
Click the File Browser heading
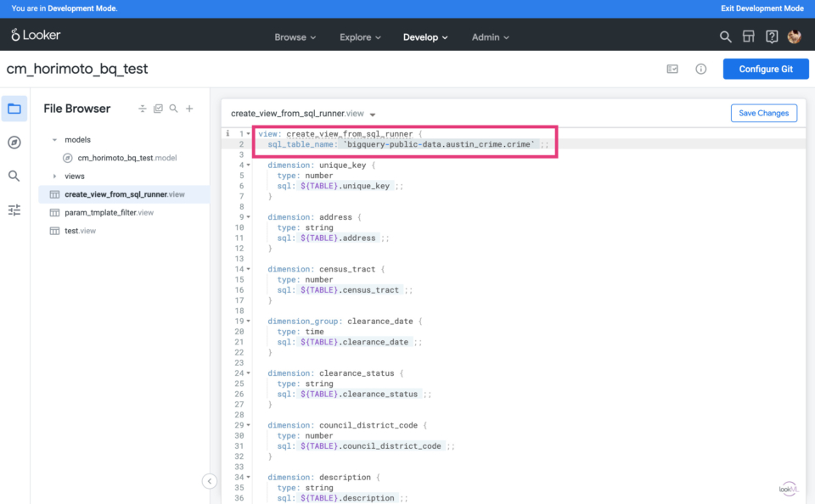pyautogui.click(x=77, y=109)
